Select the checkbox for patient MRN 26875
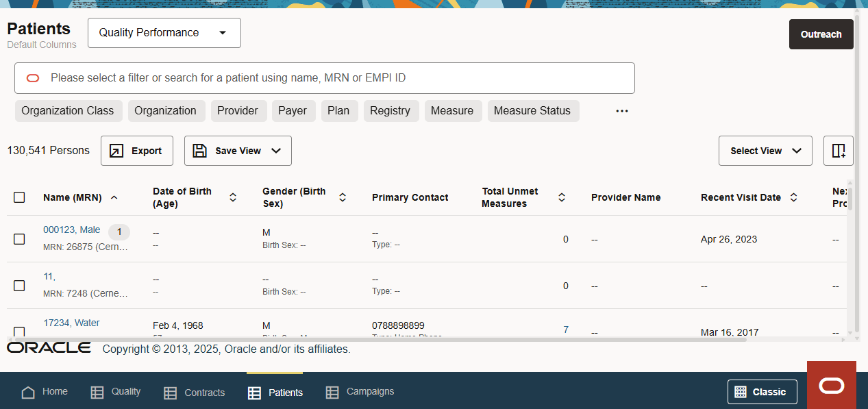 point(19,238)
